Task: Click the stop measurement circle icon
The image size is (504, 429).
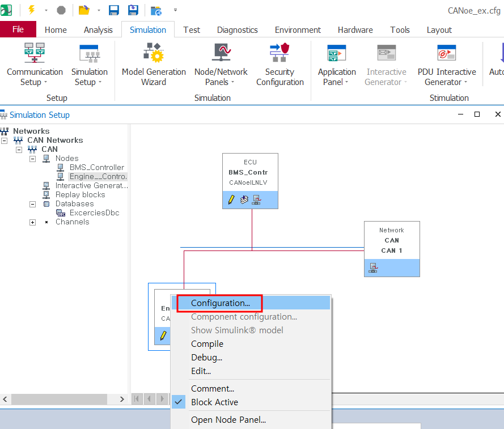Action: (61, 10)
